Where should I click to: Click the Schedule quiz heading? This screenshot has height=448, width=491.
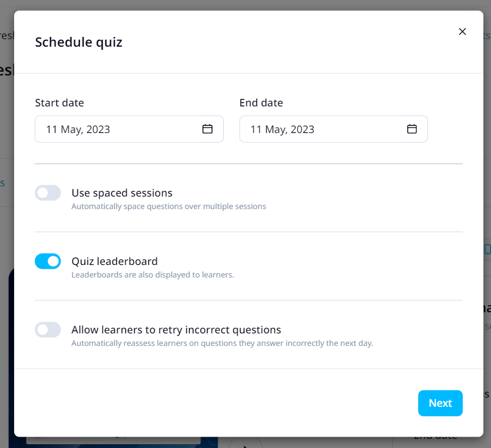pyautogui.click(x=78, y=42)
